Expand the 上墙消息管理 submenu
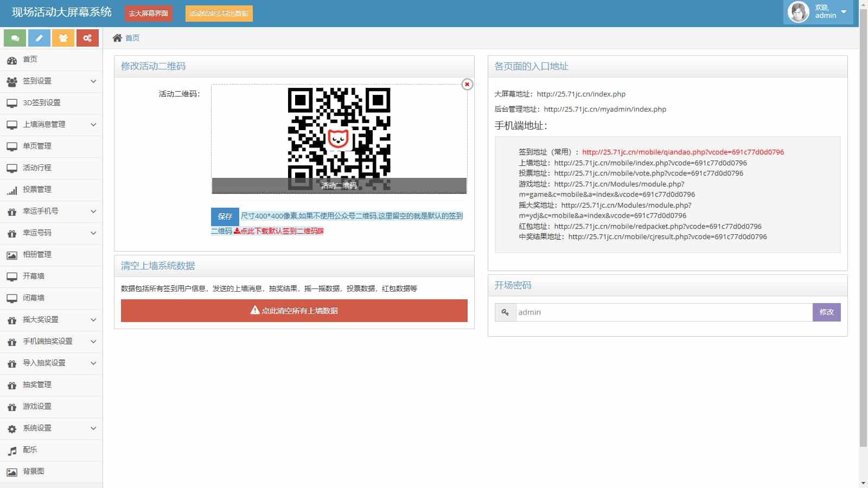This screenshot has width=868, height=488. (x=52, y=125)
